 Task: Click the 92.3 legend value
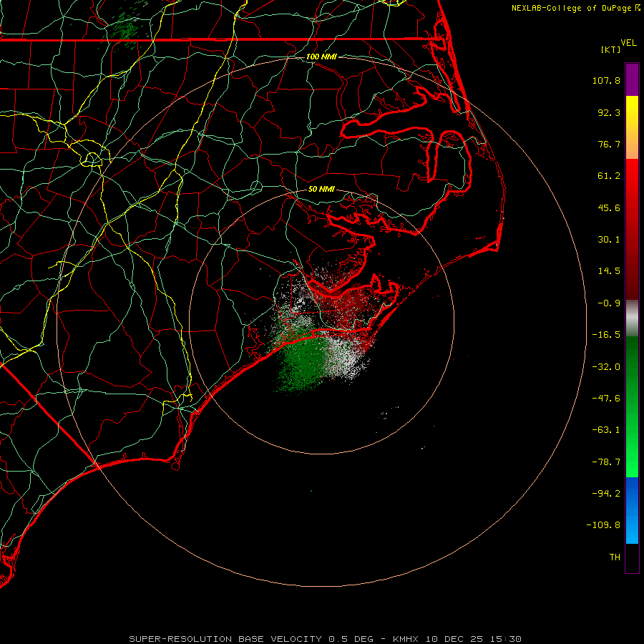click(x=609, y=112)
